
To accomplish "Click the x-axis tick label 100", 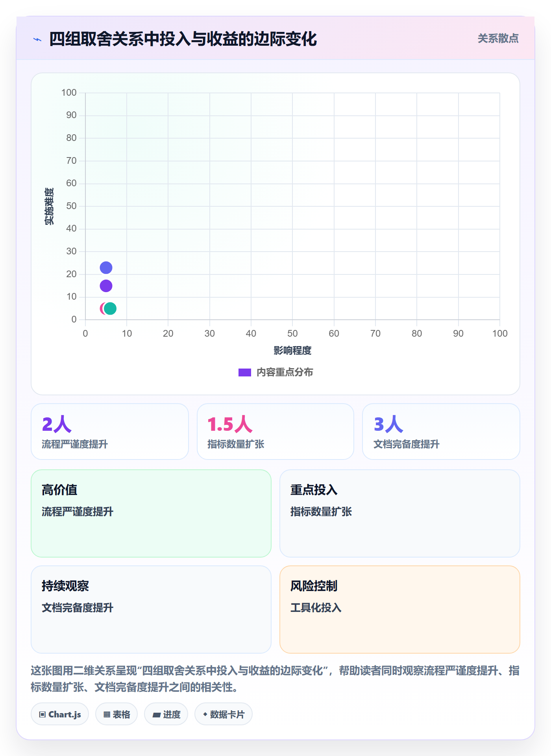I will (500, 334).
